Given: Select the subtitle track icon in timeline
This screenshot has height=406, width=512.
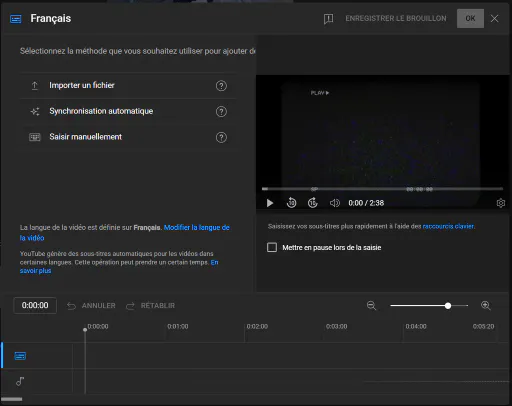Looking at the screenshot, I should [20, 356].
